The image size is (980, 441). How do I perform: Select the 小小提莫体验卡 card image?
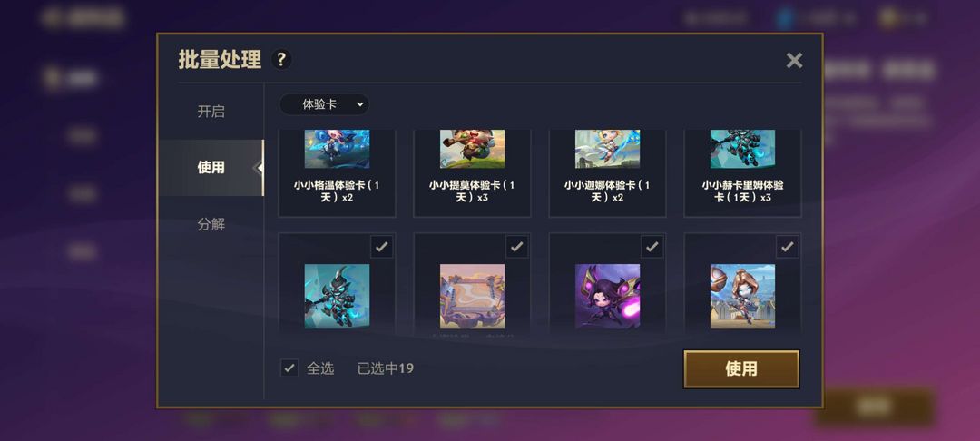pos(472,150)
